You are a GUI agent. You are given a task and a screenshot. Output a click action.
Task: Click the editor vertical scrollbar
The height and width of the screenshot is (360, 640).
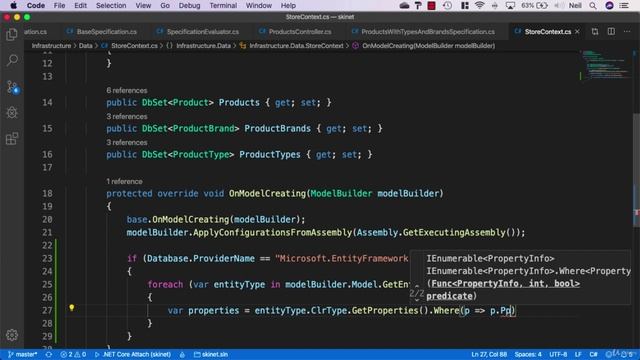tap(636, 169)
